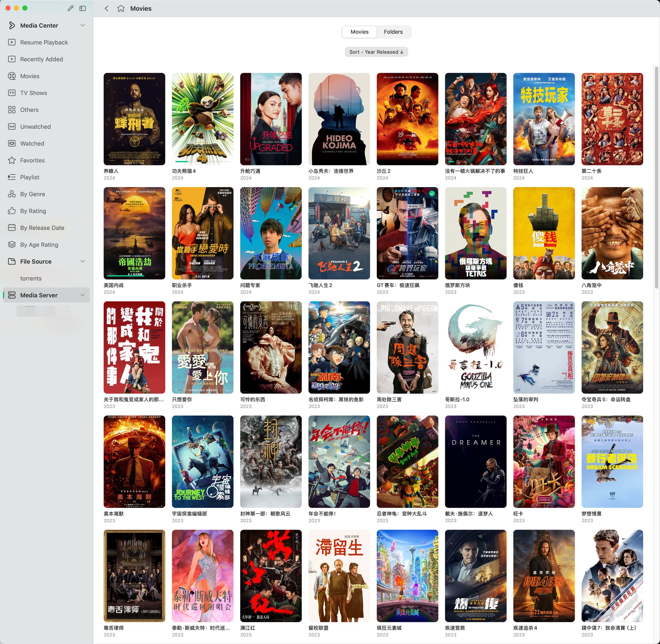Open Resume Playback in sidebar
660x644 pixels.
click(44, 42)
